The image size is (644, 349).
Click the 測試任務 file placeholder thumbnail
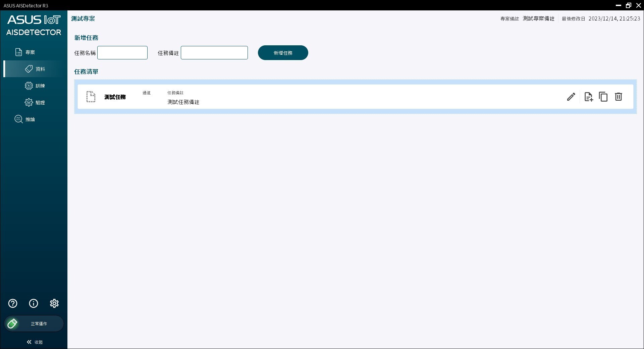(x=91, y=97)
